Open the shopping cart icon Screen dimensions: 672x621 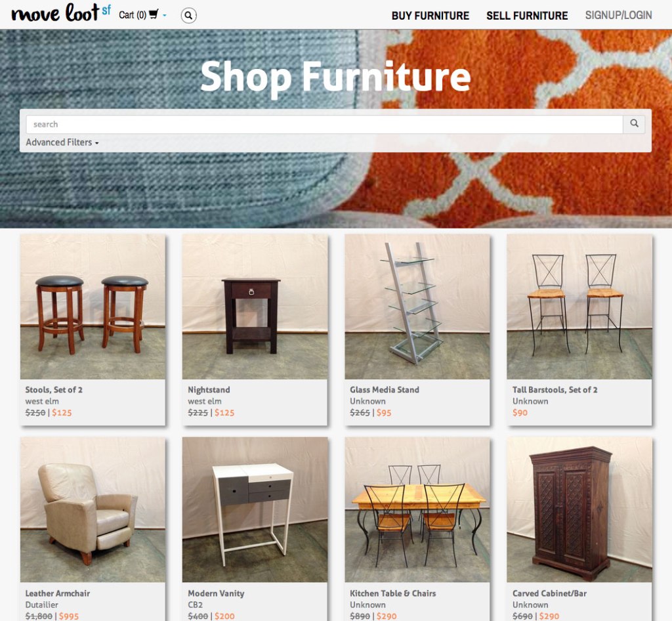tap(154, 14)
